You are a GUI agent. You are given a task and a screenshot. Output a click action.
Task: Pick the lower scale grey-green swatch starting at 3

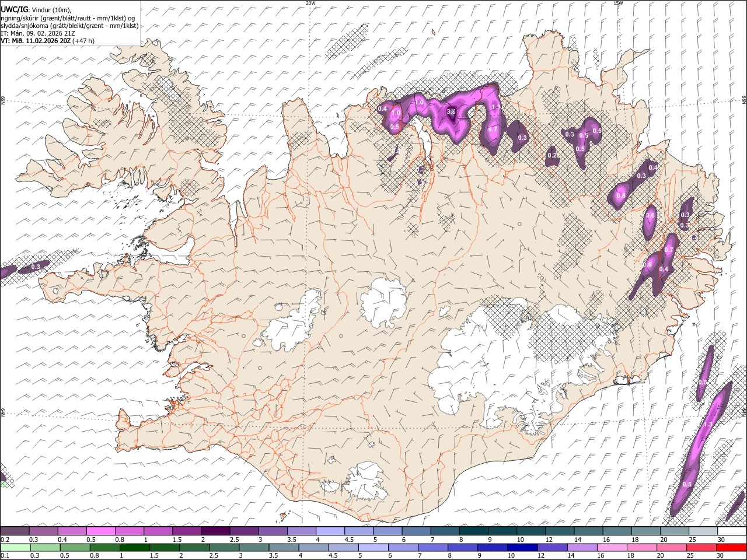coord(254,547)
